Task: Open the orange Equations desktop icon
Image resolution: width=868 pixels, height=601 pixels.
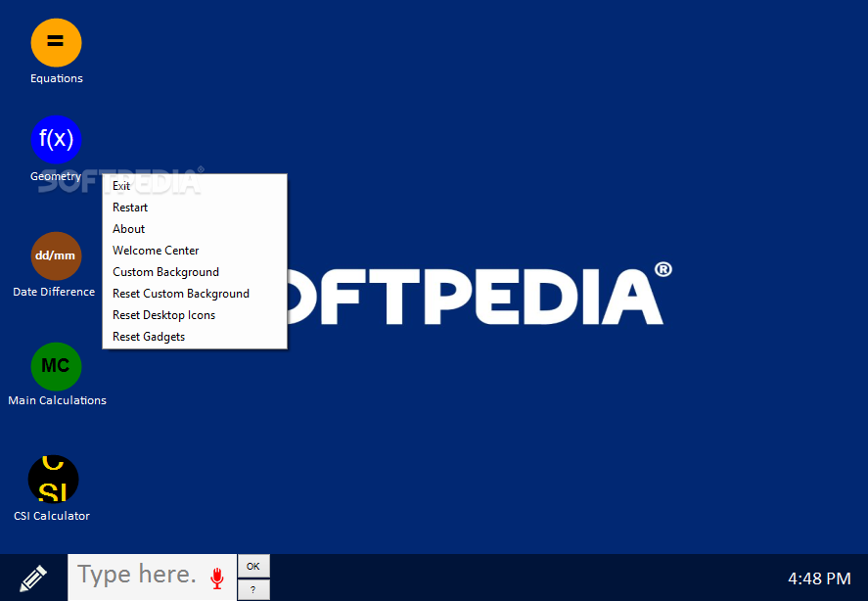Action: [x=56, y=43]
